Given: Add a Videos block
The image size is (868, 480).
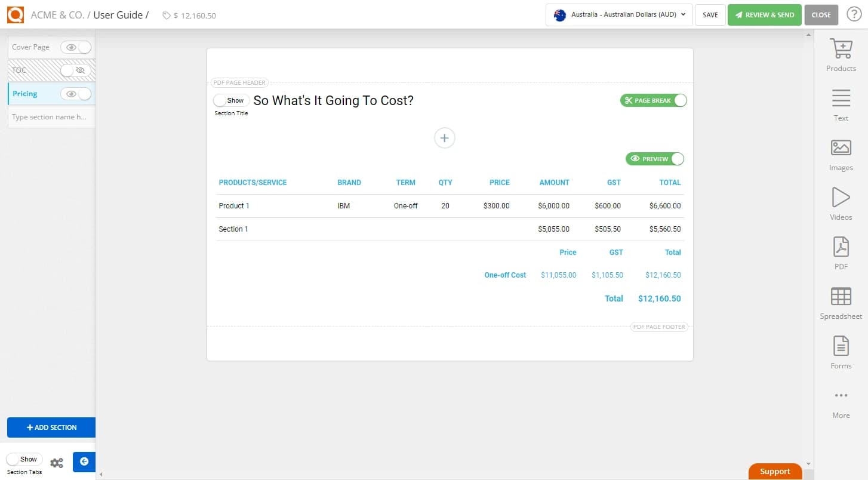Looking at the screenshot, I should tap(841, 202).
